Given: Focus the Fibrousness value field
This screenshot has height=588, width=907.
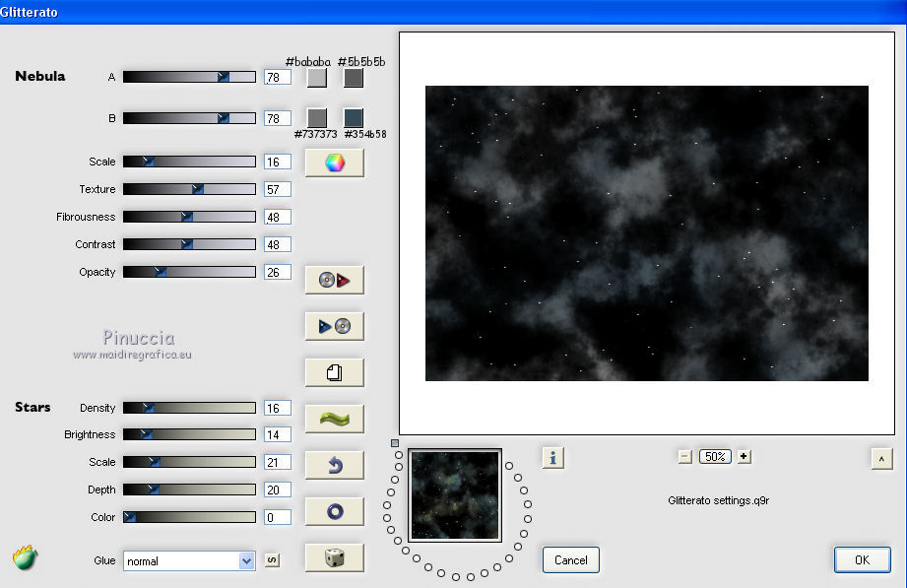Looking at the screenshot, I should [x=278, y=217].
